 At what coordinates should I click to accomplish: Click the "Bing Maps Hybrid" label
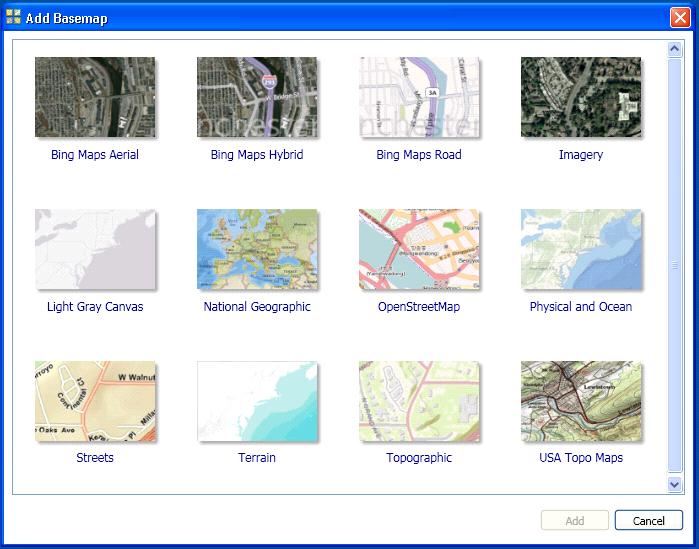(257, 155)
